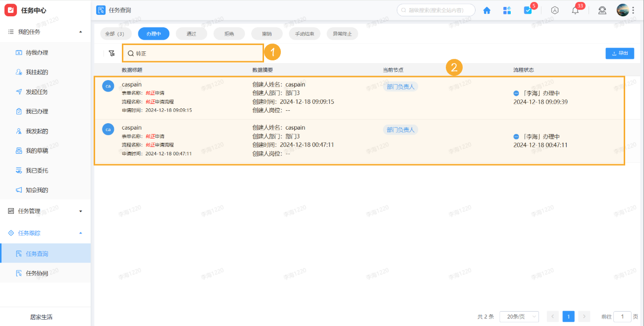Open the hexagon clock icon in top bar
The height and width of the screenshot is (326, 644).
pos(554,10)
